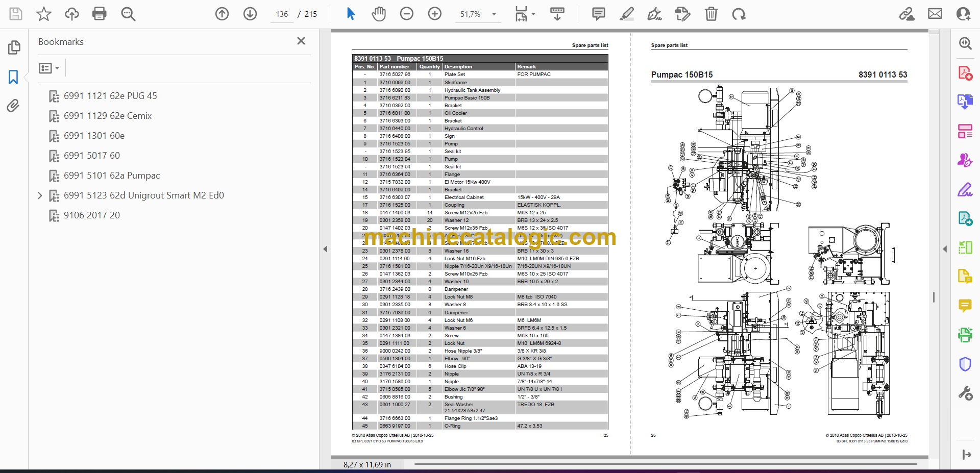Open the yellow Export to file tool
Screen dimensions: 980x473
pyautogui.click(x=965, y=277)
